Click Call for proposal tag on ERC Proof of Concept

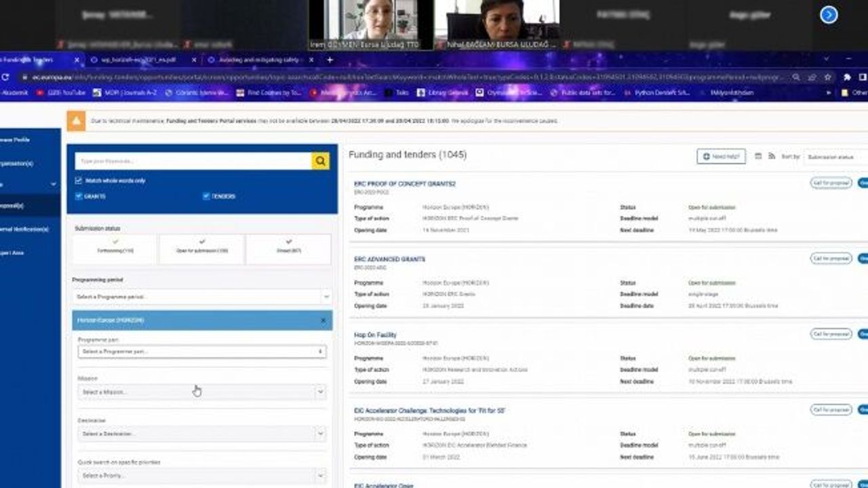[x=831, y=183]
